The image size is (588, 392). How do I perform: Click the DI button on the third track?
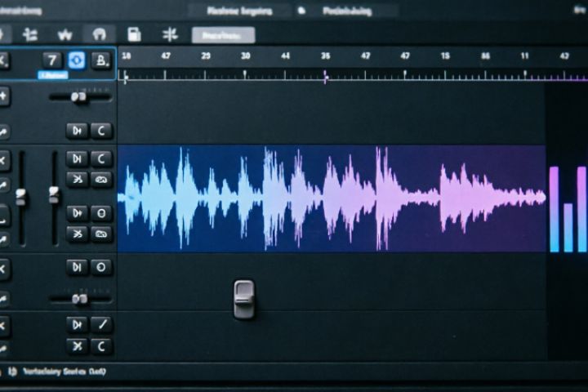(77, 267)
